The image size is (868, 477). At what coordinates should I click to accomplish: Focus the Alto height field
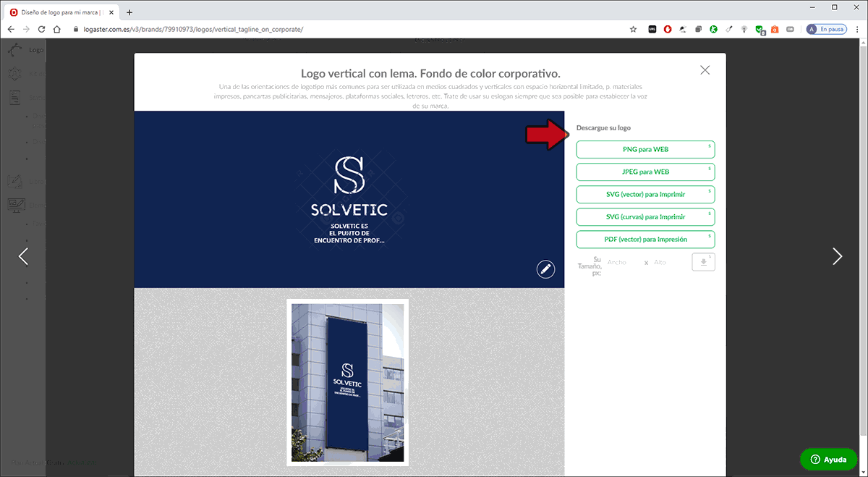click(x=668, y=262)
